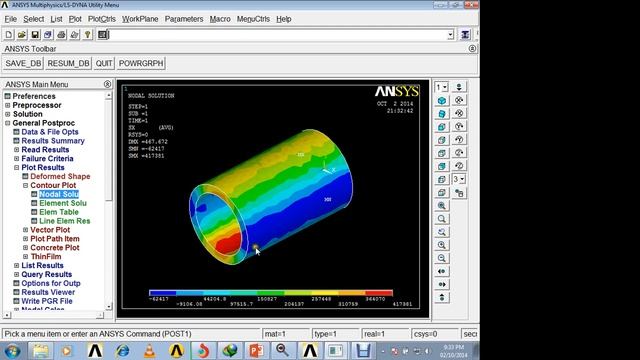This screenshot has width=640, height=360.
Task: Click the Zoom Out minus magnifier
Action: [442, 258]
